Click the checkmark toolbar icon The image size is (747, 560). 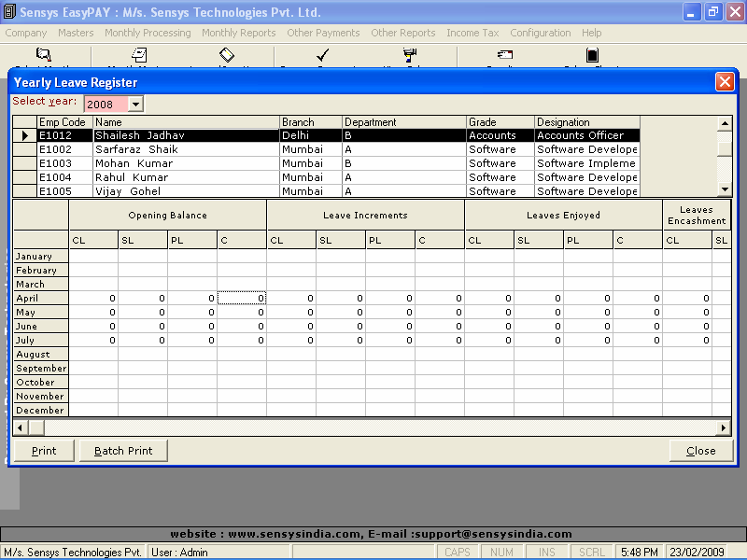pos(322,55)
